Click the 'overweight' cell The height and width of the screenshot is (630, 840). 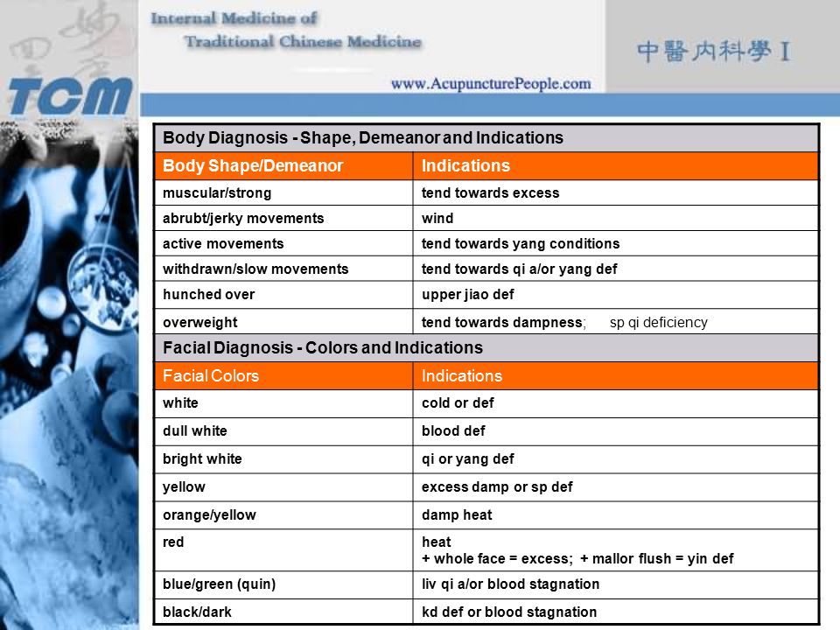click(x=283, y=321)
